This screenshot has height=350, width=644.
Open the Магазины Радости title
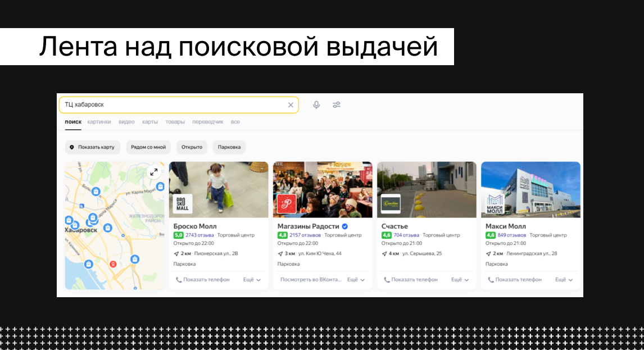click(309, 226)
